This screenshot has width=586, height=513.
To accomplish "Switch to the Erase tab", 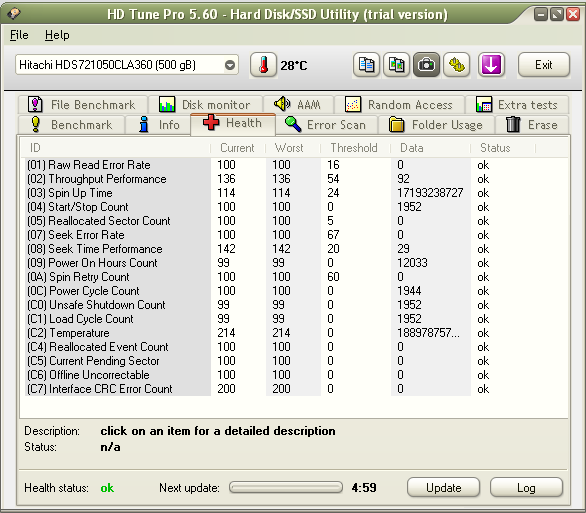I will tap(532, 124).
